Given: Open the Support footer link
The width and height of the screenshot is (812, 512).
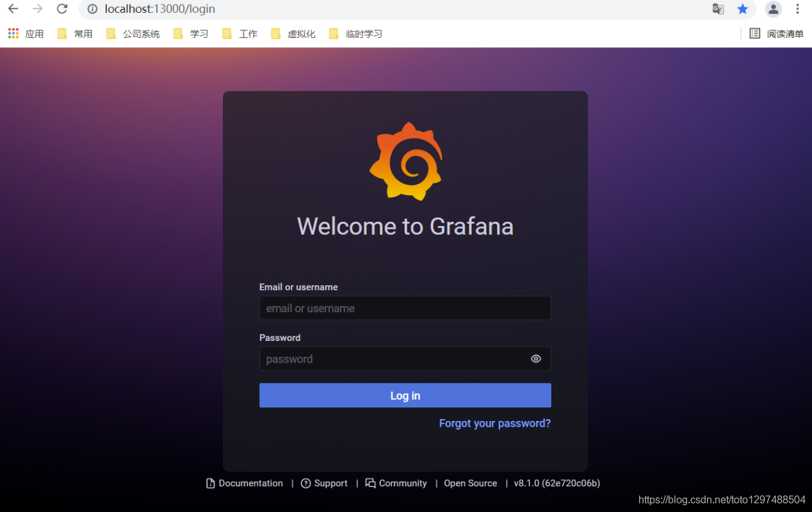Looking at the screenshot, I should pyautogui.click(x=324, y=483).
